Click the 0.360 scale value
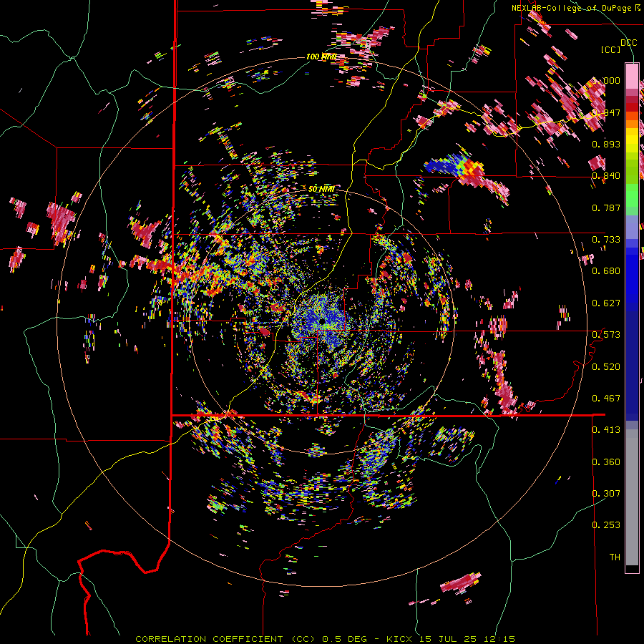The width and height of the screenshot is (644, 644). click(606, 462)
